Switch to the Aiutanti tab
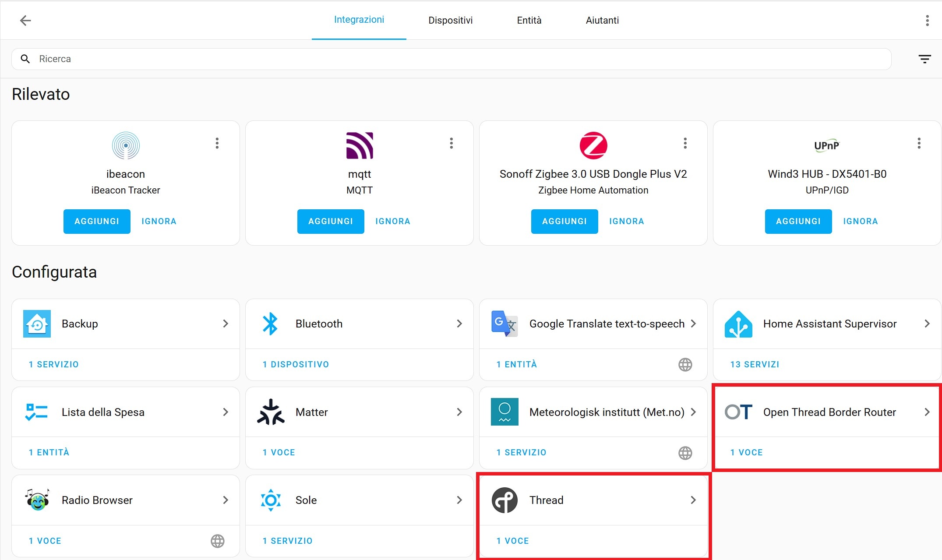 coord(602,20)
